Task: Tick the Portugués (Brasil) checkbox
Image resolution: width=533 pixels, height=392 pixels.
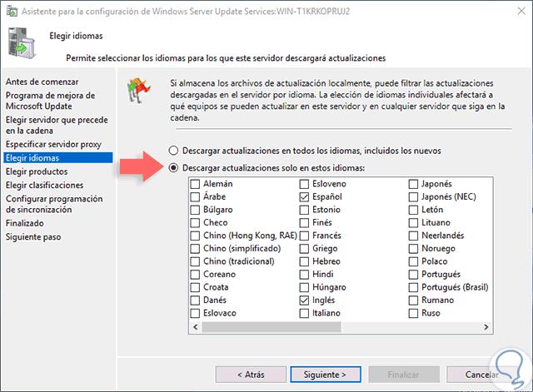Action: point(413,287)
